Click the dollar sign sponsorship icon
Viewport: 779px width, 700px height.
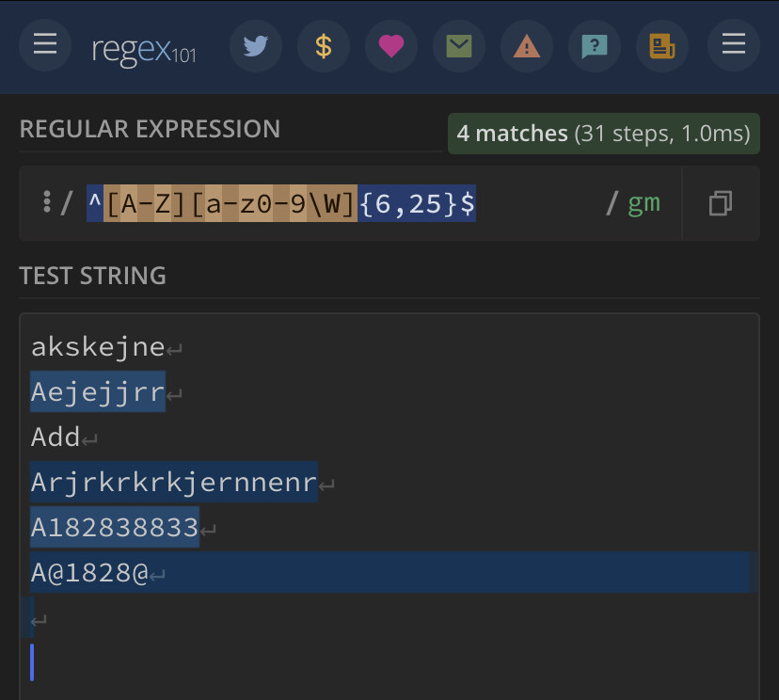coord(324,45)
